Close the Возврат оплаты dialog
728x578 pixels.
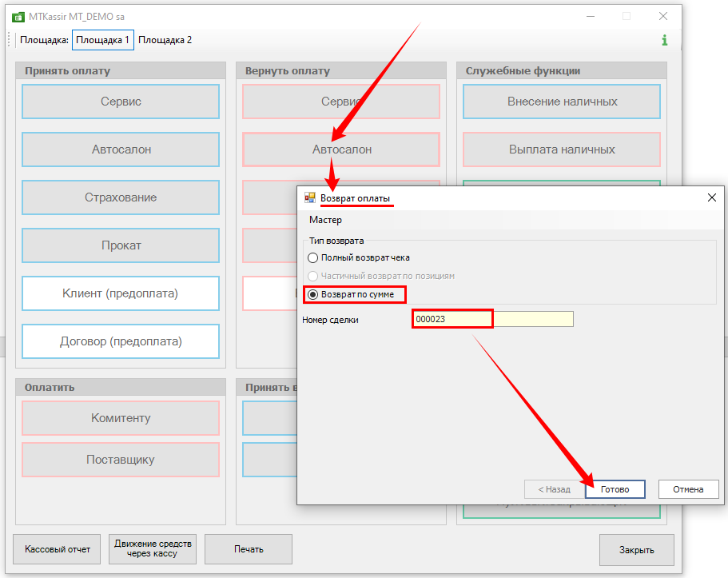coord(711,197)
